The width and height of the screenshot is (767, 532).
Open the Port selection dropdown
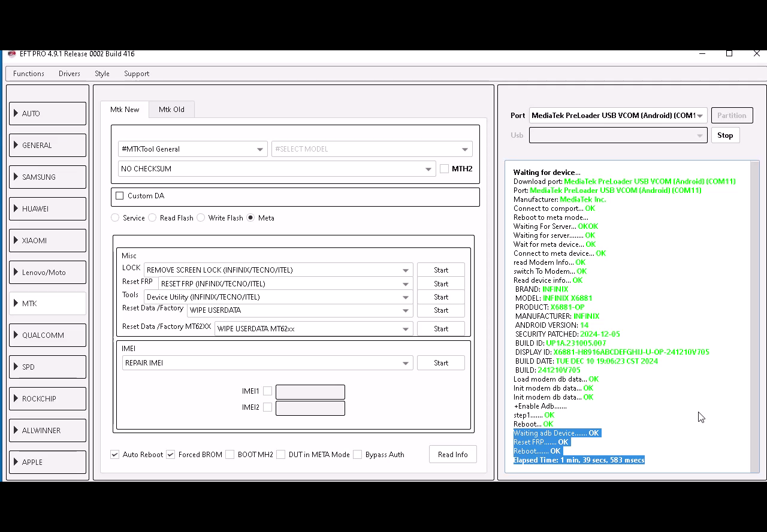pyautogui.click(x=618, y=116)
